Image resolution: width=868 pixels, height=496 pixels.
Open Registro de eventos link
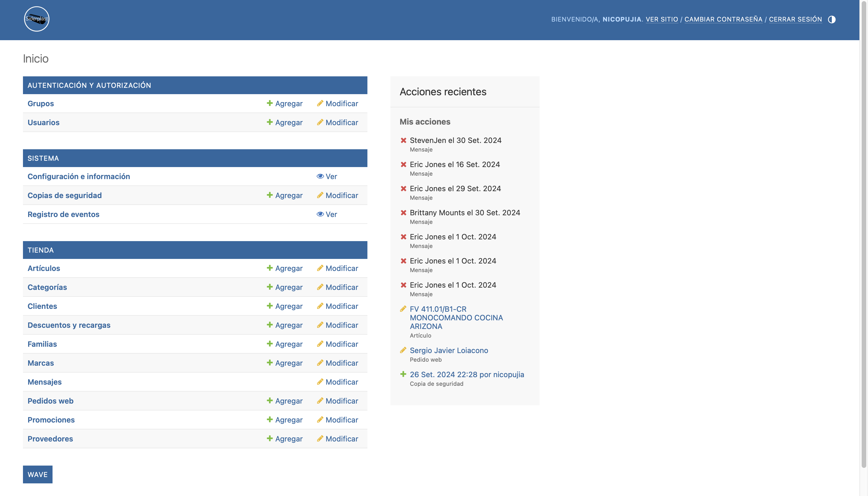(63, 214)
